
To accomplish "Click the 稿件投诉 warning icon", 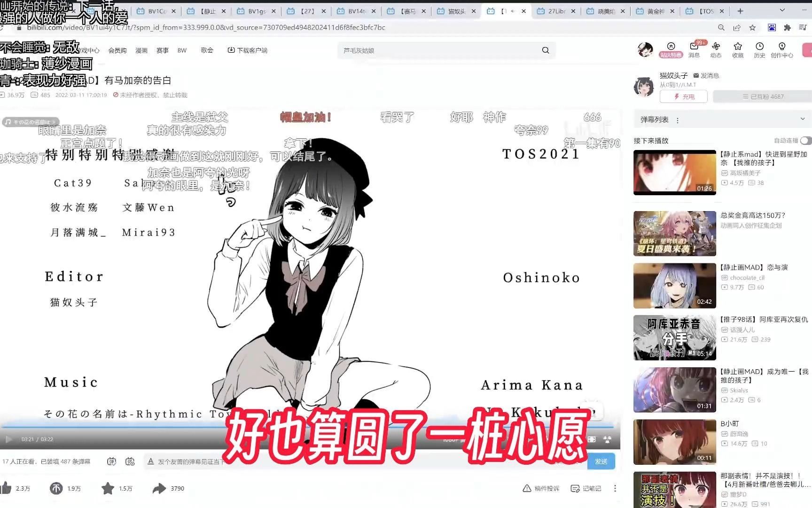I will pos(527,488).
